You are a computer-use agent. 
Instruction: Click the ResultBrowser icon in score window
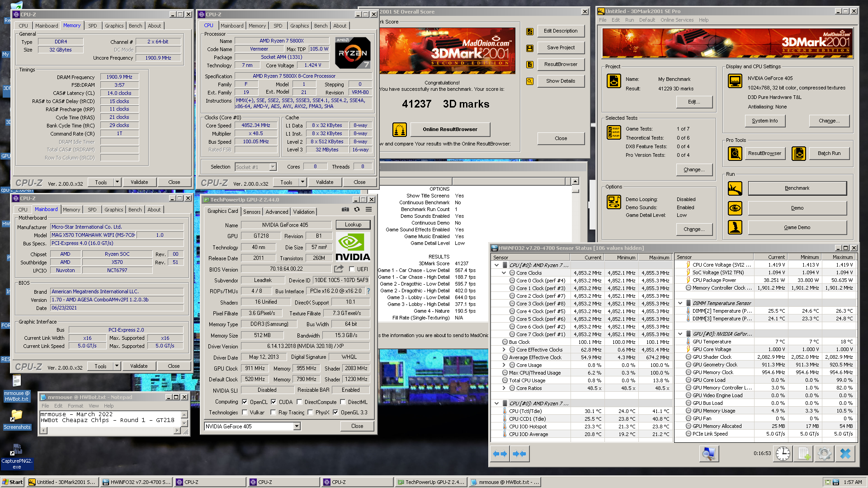coord(529,65)
